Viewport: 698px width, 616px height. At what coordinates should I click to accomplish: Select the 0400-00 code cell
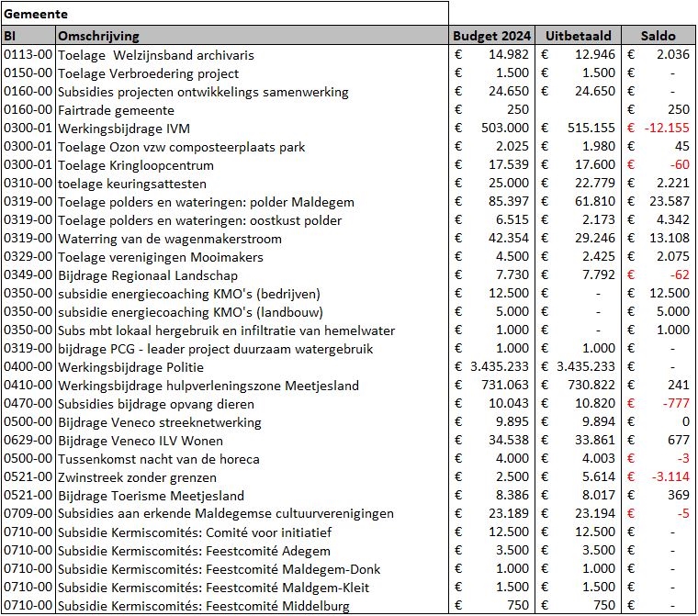(x=29, y=367)
